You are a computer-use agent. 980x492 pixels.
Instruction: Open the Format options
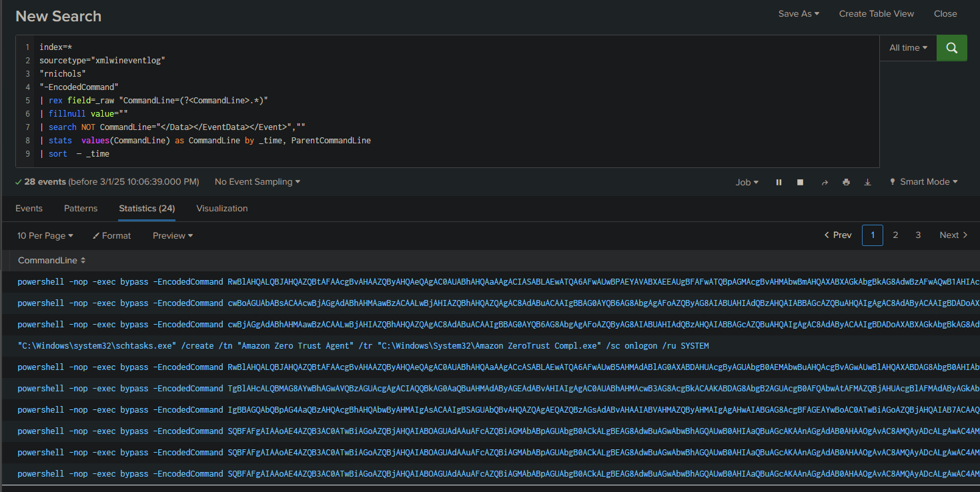[111, 235]
